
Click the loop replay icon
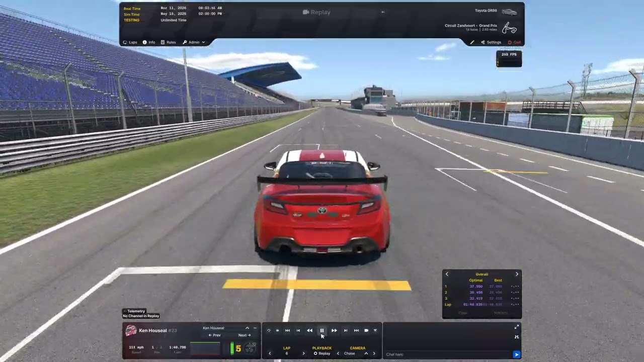tap(269, 330)
